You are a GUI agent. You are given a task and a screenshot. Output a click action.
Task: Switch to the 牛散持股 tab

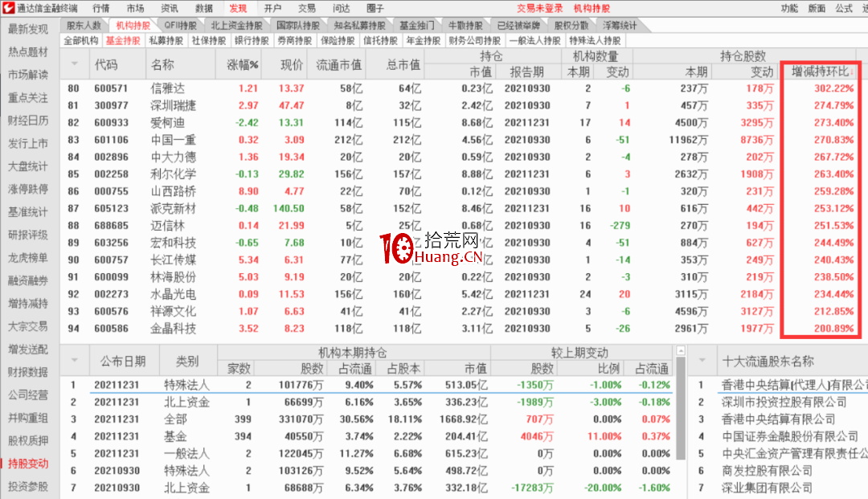click(x=465, y=26)
